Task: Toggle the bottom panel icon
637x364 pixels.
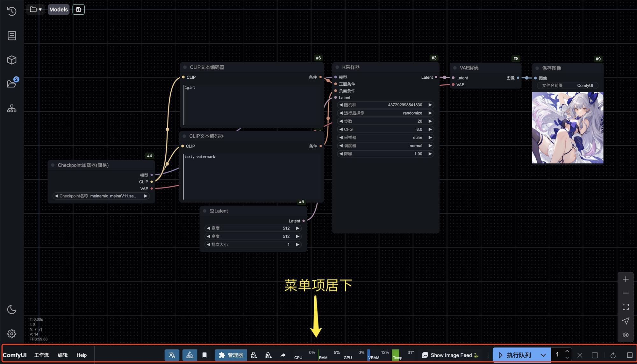Action: [x=629, y=355]
